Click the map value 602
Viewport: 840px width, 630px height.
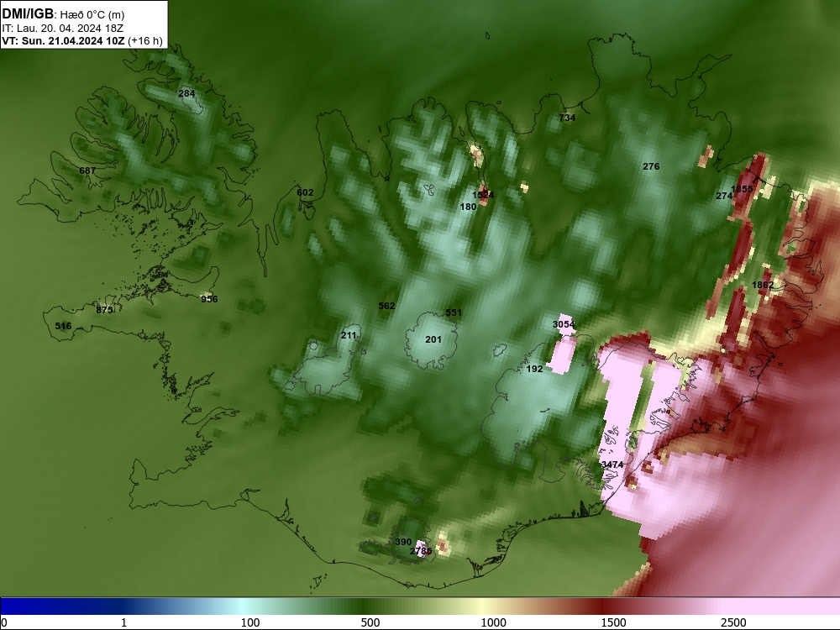pos(305,192)
